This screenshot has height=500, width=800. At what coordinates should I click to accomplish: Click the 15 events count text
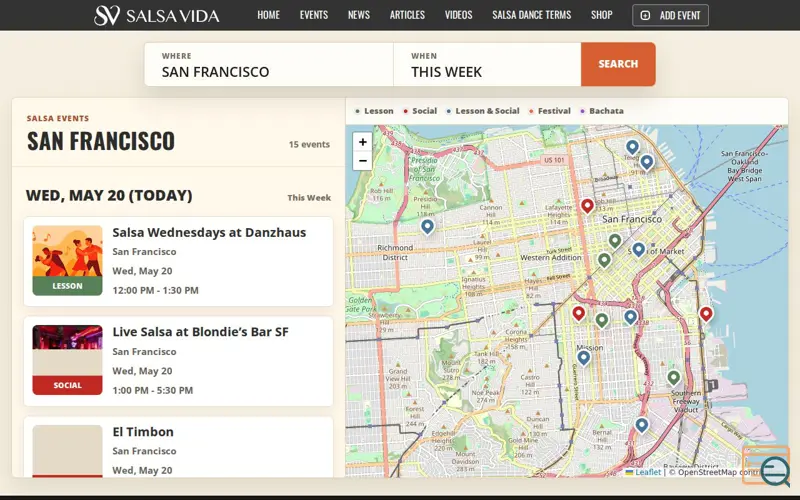click(x=309, y=144)
